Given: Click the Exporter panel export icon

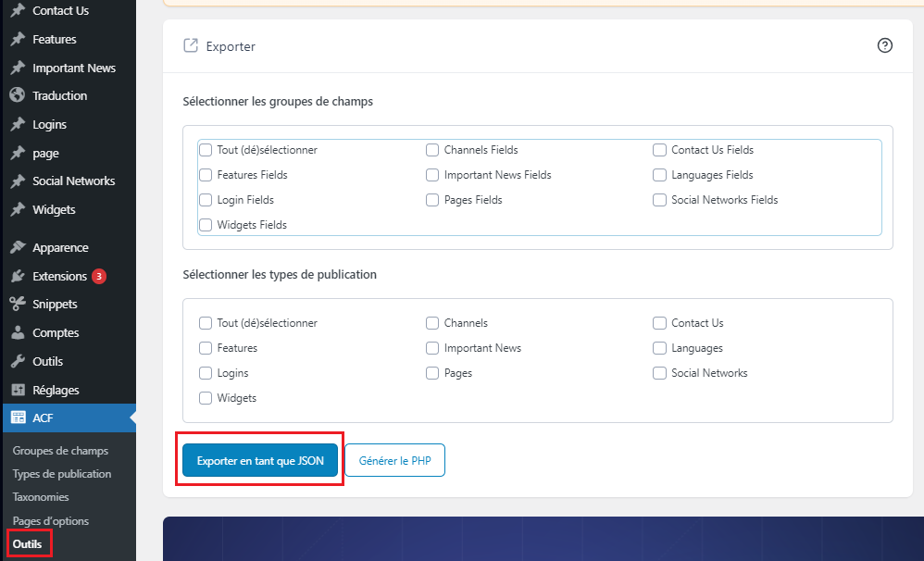Looking at the screenshot, I should 191,45.
